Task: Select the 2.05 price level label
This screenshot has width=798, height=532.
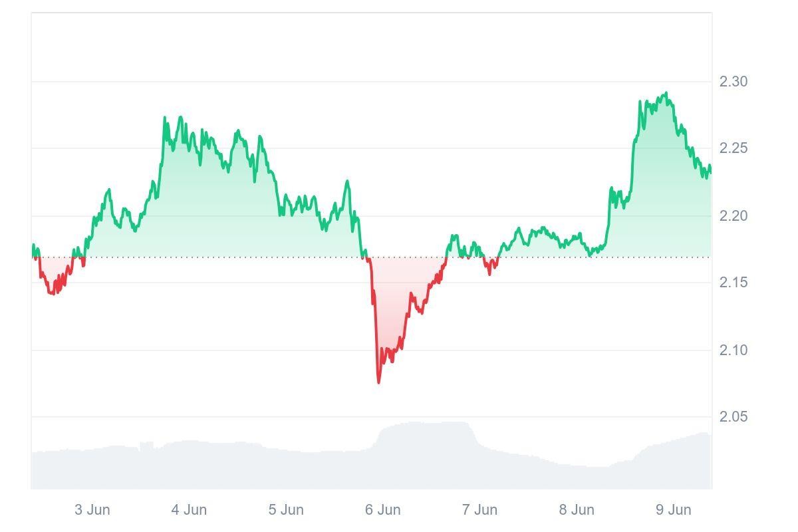Action: click(x=733, y=417)
